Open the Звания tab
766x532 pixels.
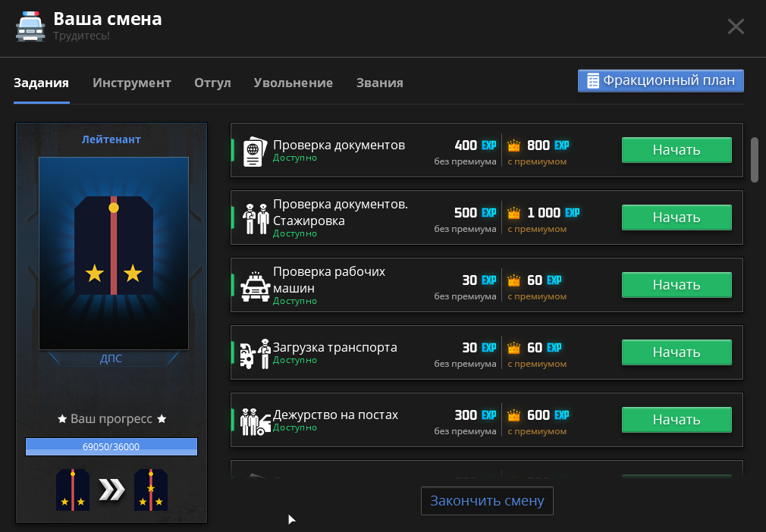pyautogui.click(x=379, y=83)
